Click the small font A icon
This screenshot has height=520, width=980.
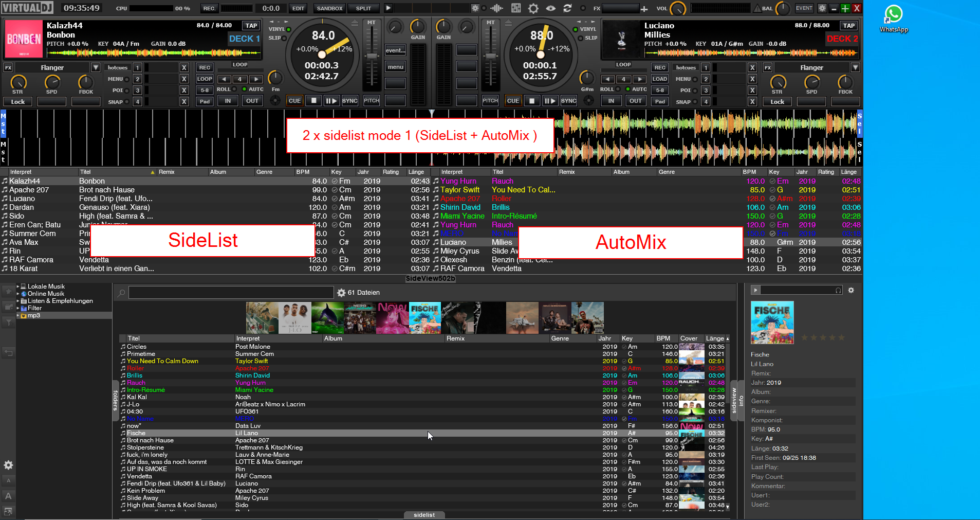coord(8,480)
